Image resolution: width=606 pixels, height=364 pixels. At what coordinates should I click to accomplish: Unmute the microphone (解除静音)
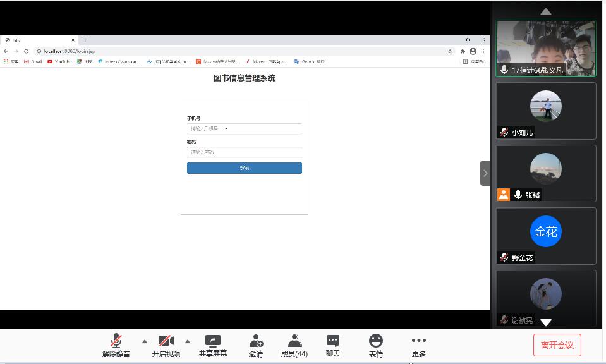click(116, 346)
